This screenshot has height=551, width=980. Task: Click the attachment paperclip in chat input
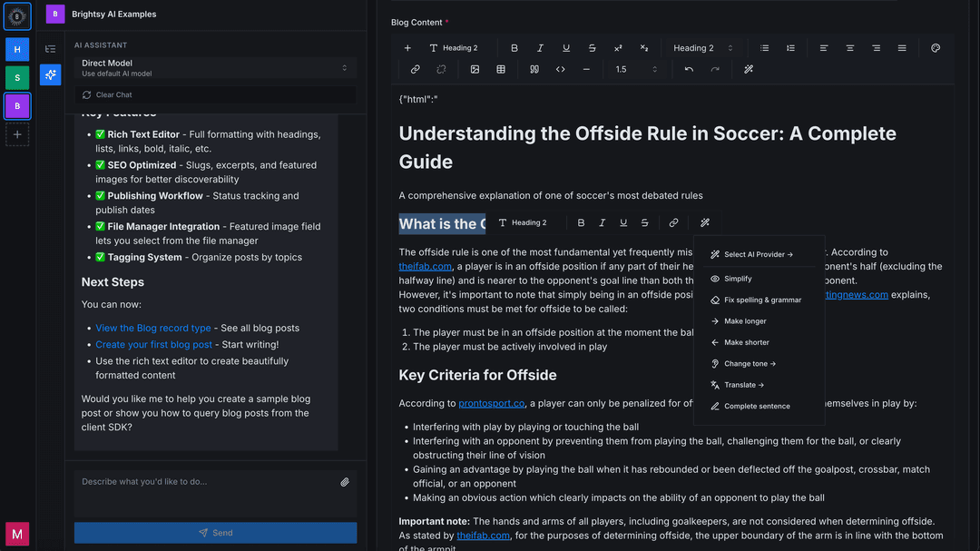[345, 482]
